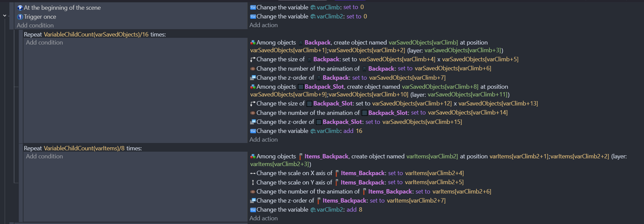Click the scale on Y axis icon

[253, 182]
